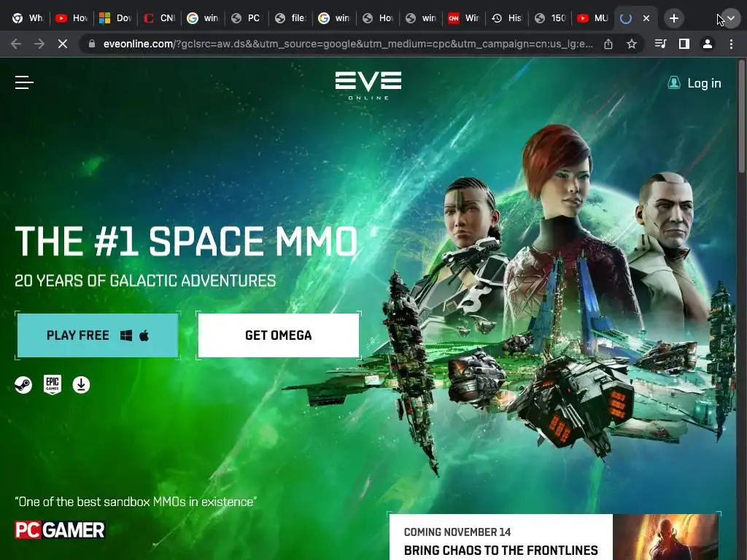747x560 pixels.
Task: Open the Chrome profile avatar icon
Action: (708, 44)
